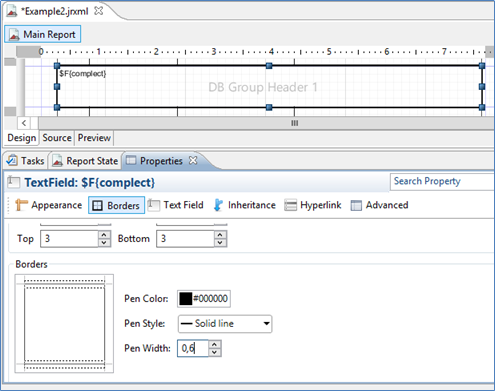The height and width of the screenshot is (391, 495).
Task: Click the left-middle resize handle
Action: 57,87
